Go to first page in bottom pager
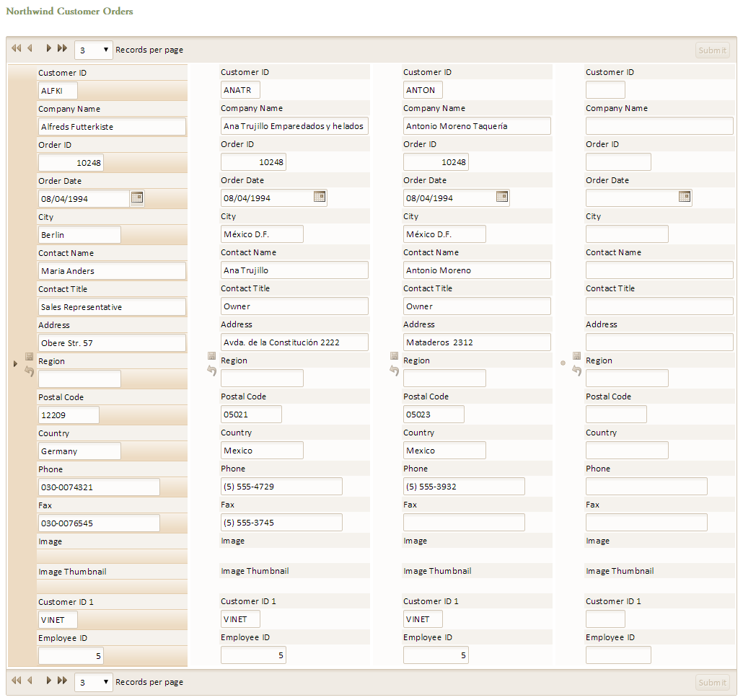This screenshot has width=743, height=700. 16,681
